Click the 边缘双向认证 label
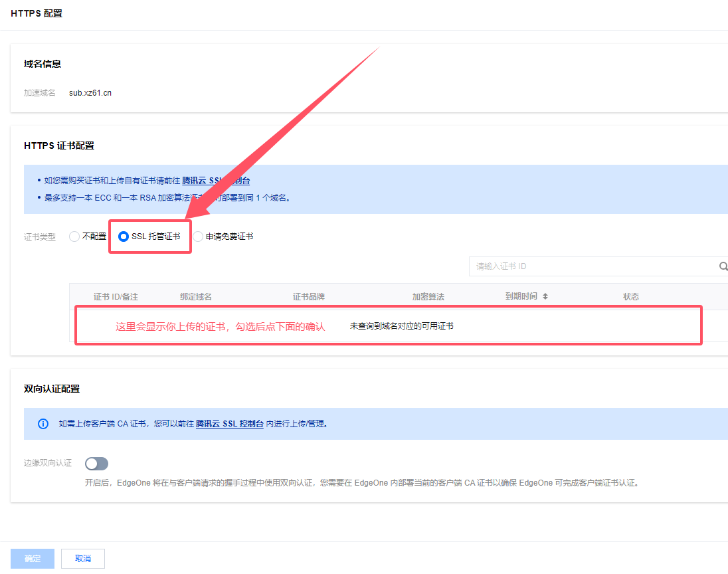This screenshot has height=574, width=728. 48,463
